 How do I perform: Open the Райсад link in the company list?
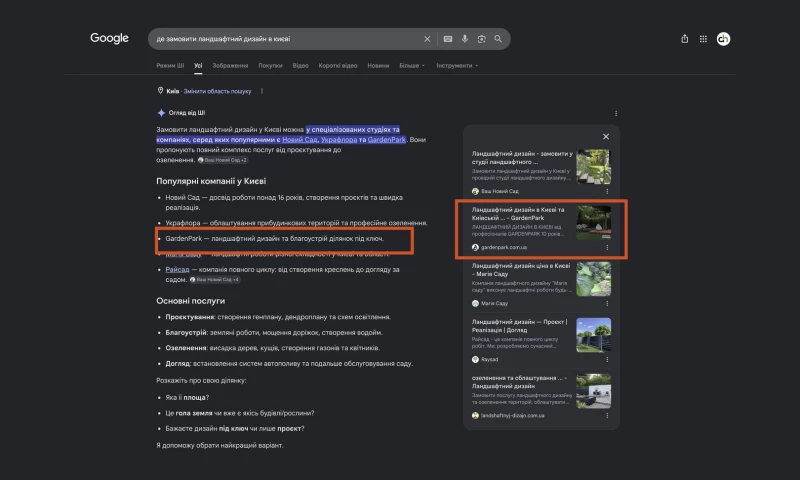[x=177, y=269]
